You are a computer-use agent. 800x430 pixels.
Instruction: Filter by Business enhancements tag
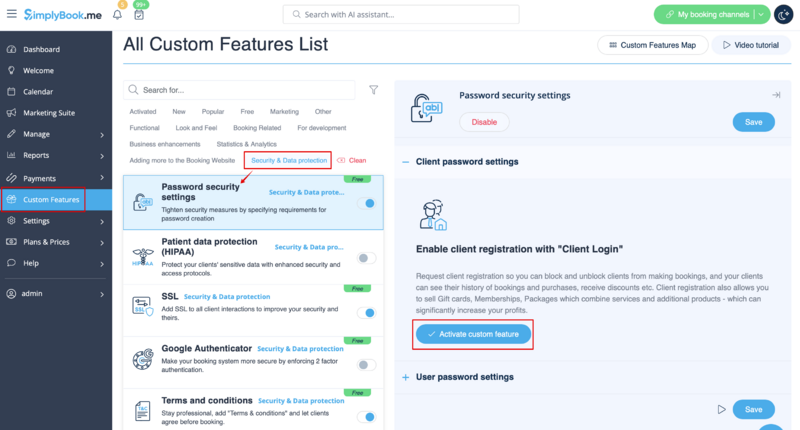coord(165,144)
